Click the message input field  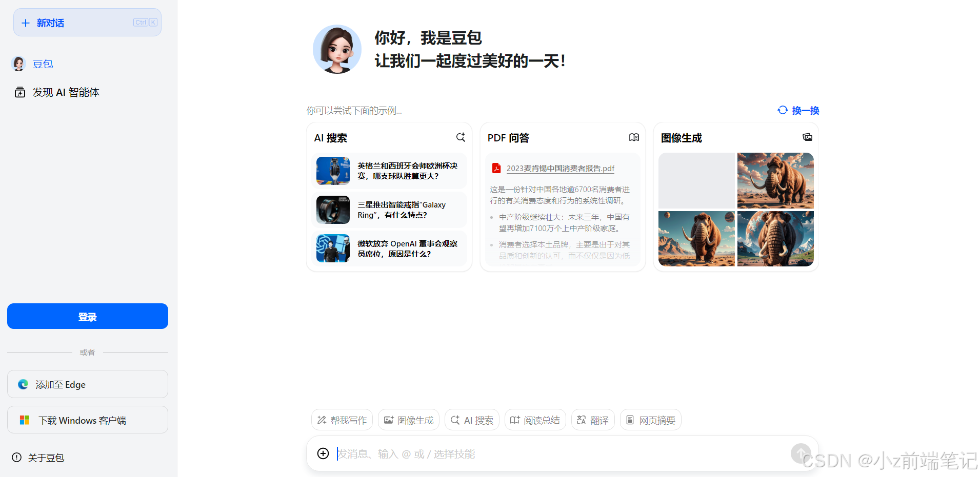(x=513, y=453)
